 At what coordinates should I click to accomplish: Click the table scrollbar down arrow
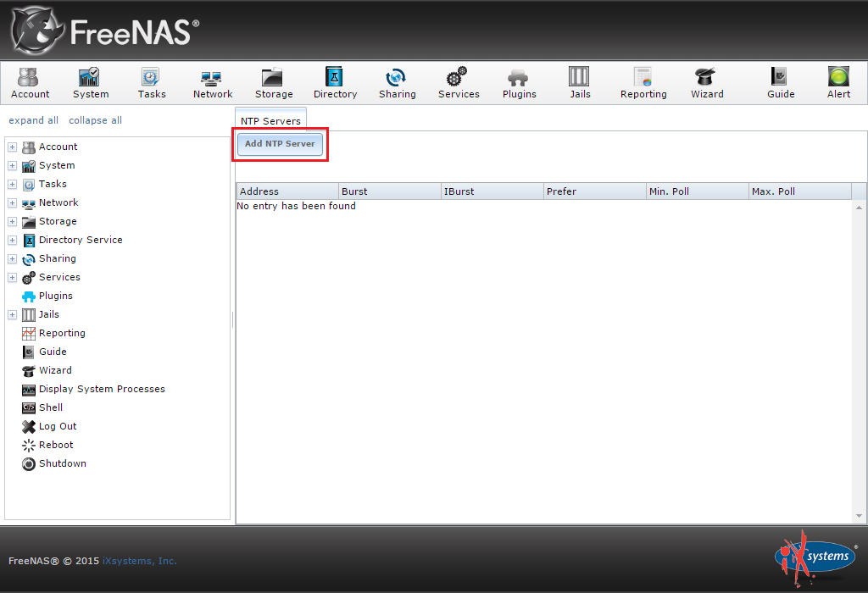point(859,516)
